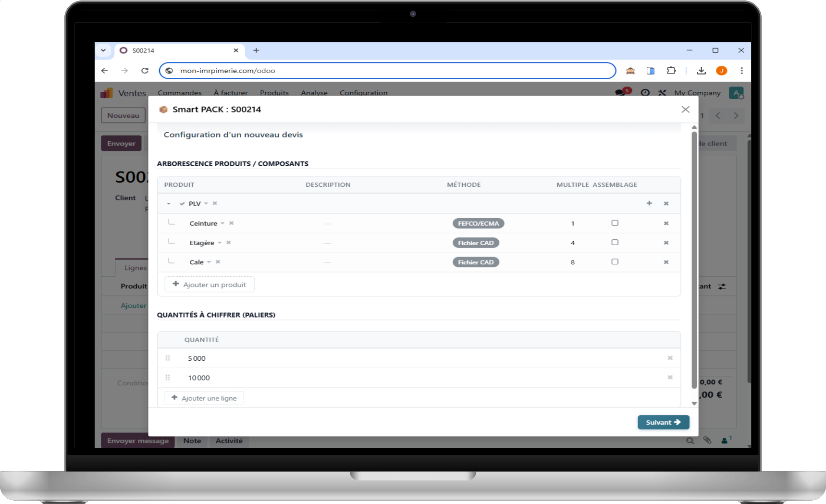The image size is (826, 504).
Task: Close the Smart PACK dialog
Action: 685,110
